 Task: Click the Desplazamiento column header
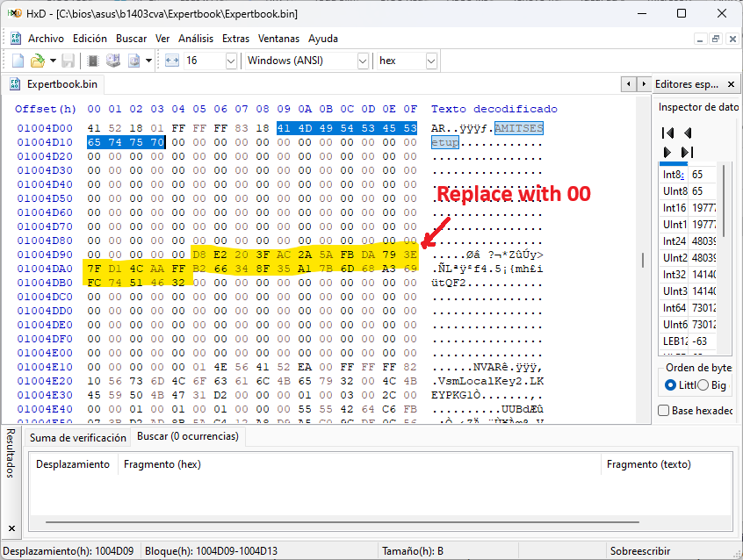[73, 464]
